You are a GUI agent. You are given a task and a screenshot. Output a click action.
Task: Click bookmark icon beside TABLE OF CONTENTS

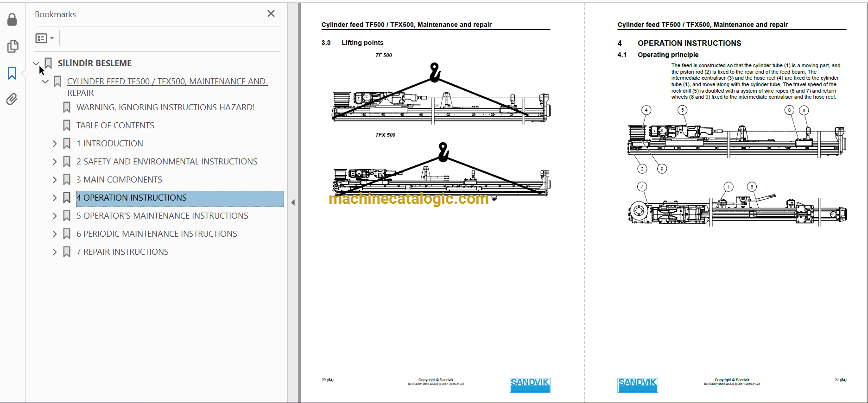(67, 126)
